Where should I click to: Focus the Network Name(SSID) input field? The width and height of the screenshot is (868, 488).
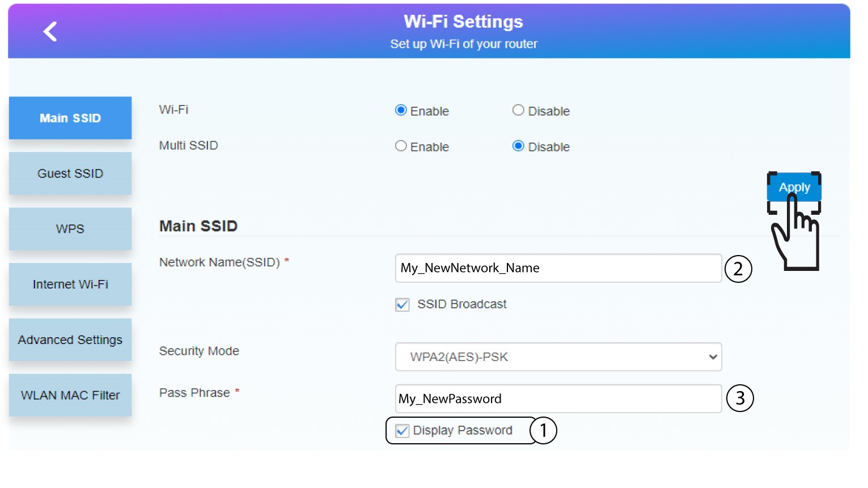(x=558, y=268)
